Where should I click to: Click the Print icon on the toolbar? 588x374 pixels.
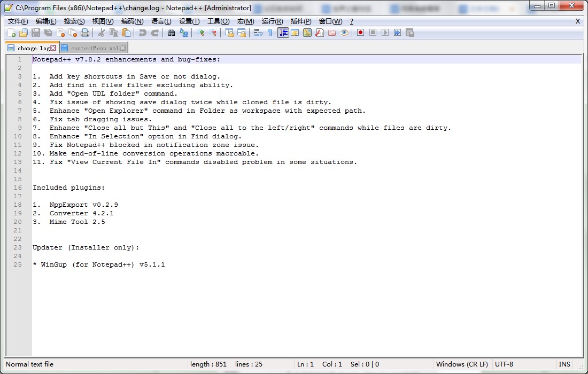point(86,33)
